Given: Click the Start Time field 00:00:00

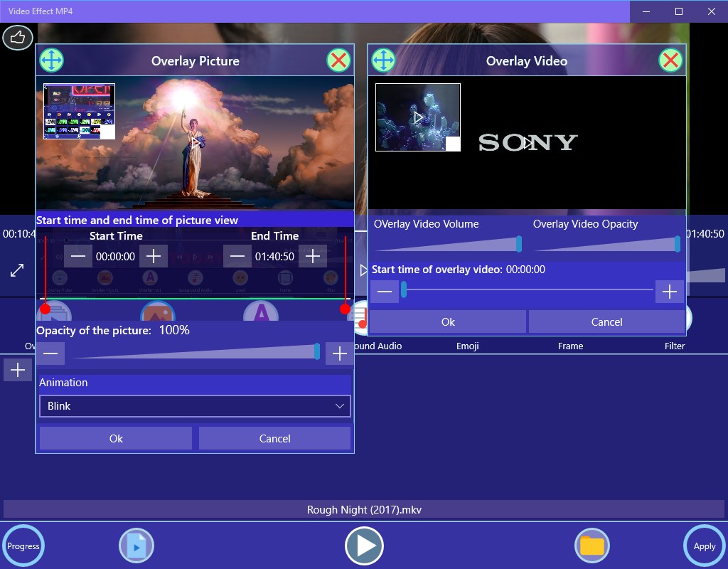Looking at the screenshot, I should 116,256.
